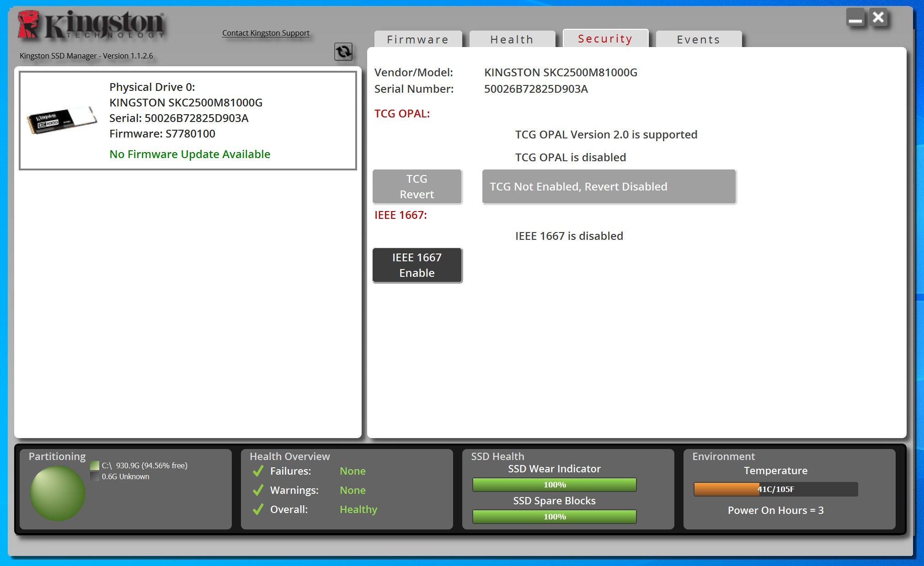Click 'C:\ 930.9G (94.56% free)' label
The image size is (924, 566).
pyautogui.click(x=144, y=465)
